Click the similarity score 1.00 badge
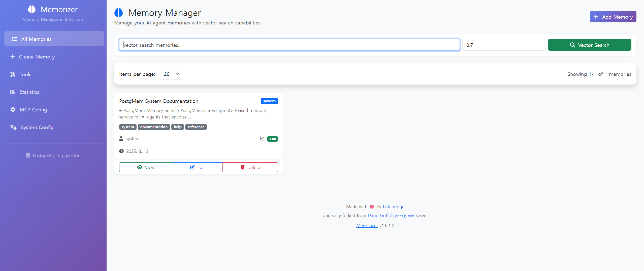Viewport: 644px width, 271px height. point(272,139)
